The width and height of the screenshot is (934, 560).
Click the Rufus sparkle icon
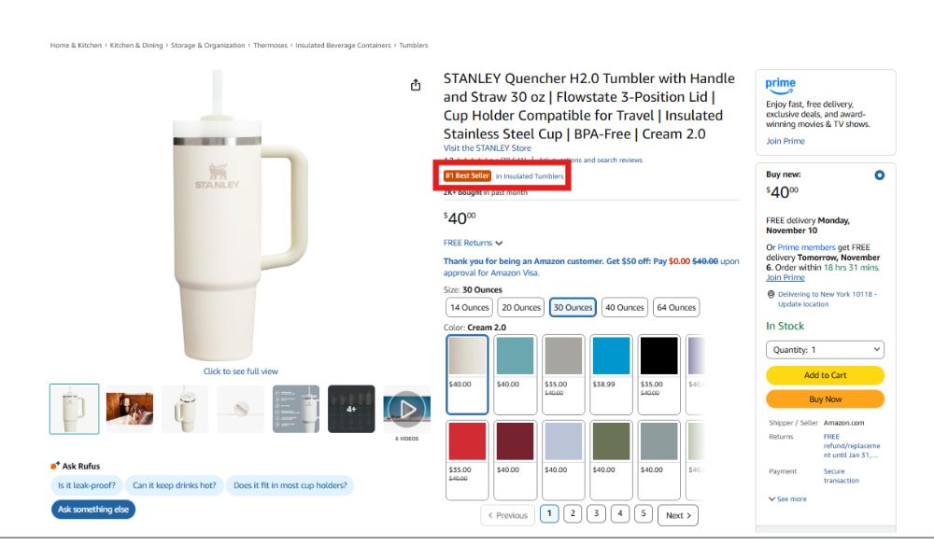click(52, 464)
